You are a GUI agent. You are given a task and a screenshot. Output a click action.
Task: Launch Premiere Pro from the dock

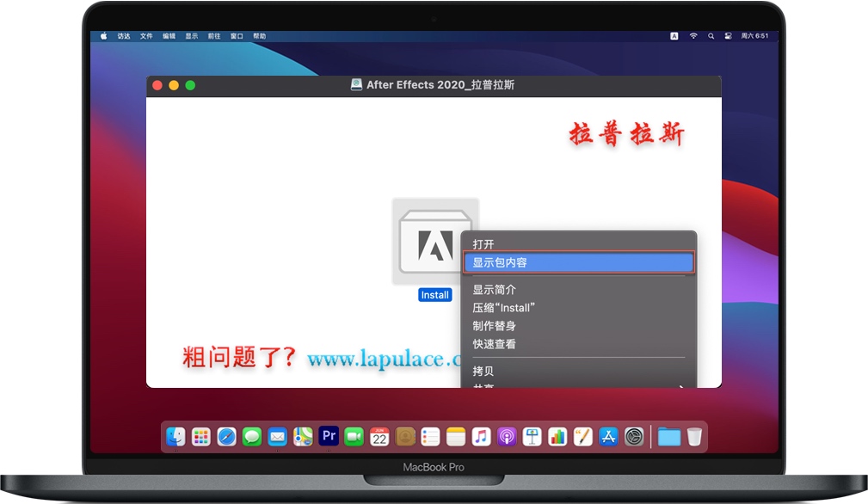click(329, 436)
